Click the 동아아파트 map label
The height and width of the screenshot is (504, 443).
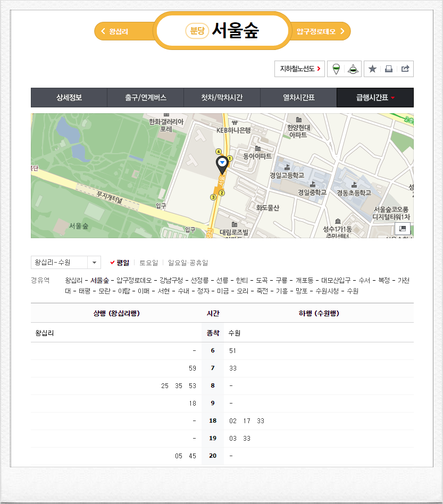[257, 156]
